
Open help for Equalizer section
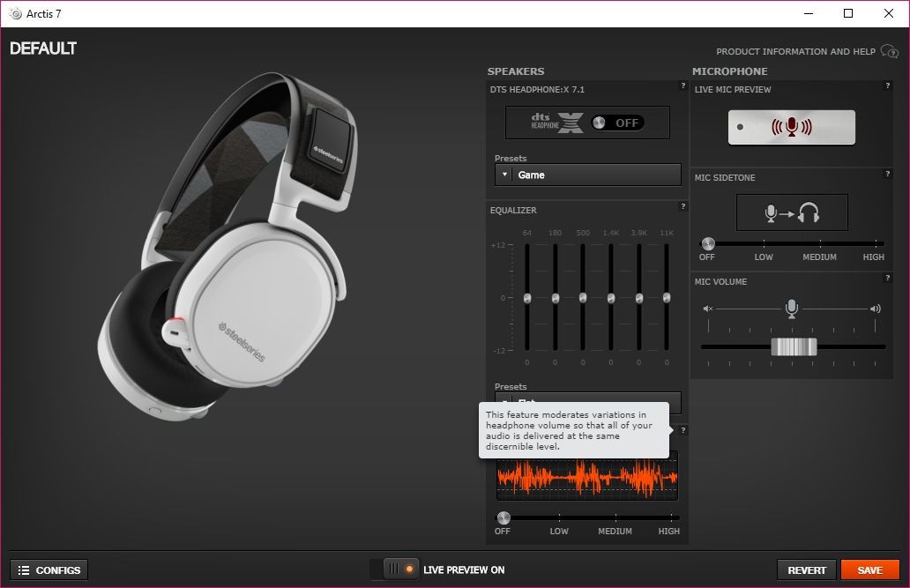point(682,206)
